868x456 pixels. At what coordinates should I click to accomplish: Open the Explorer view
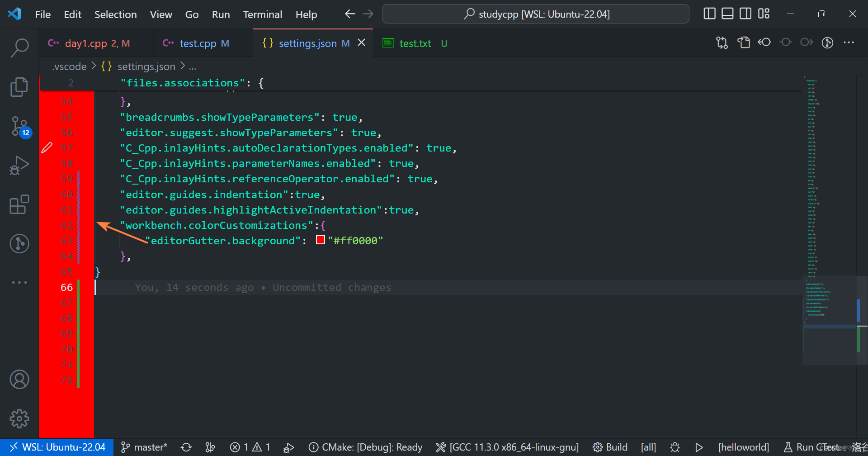(19, 87)
